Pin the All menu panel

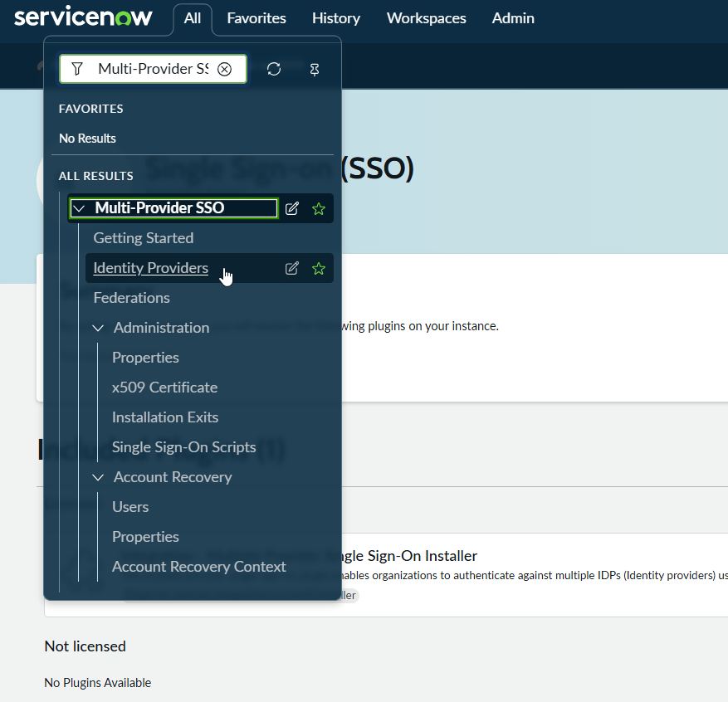(x=315, y=69)
